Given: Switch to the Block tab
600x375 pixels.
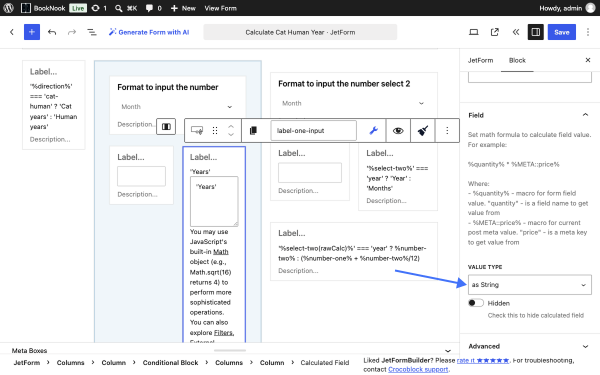Looking at the screenshot, I should [517, 60].
